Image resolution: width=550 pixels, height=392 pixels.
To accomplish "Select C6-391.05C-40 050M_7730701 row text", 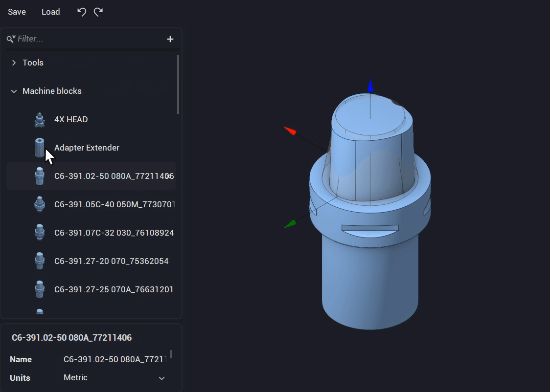I will 115,205.
